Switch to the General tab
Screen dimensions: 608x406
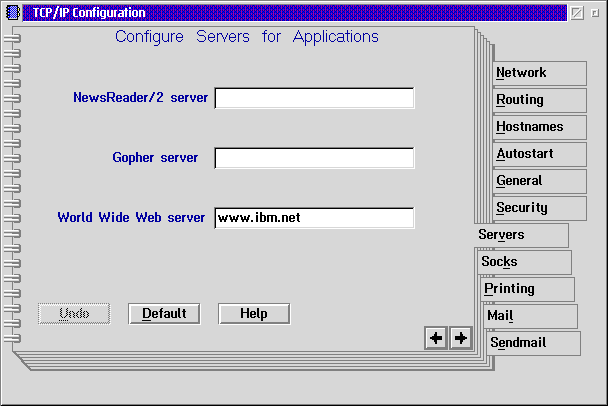[539, 181]
